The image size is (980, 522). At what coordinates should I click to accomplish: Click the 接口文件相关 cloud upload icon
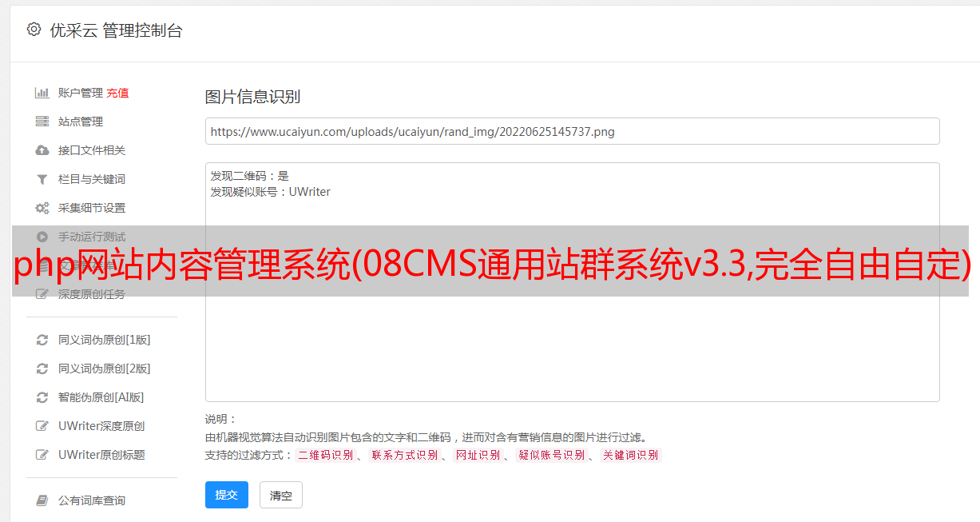point(42,150)
